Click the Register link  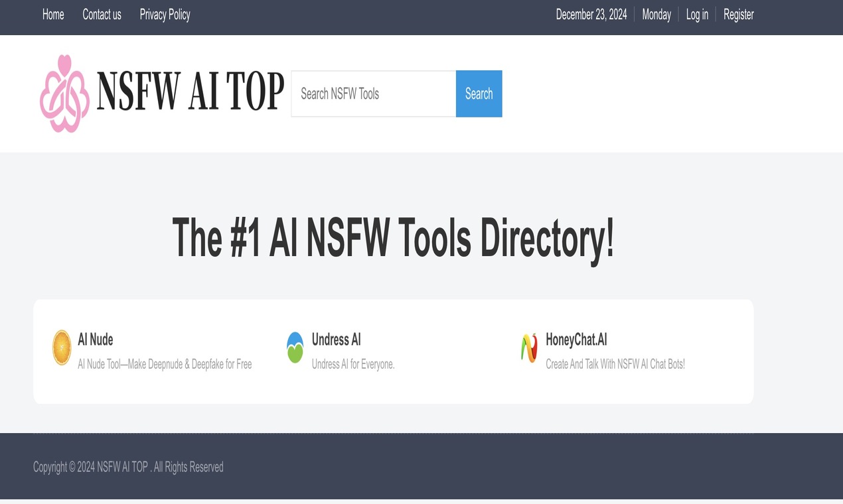pos(739,15)
